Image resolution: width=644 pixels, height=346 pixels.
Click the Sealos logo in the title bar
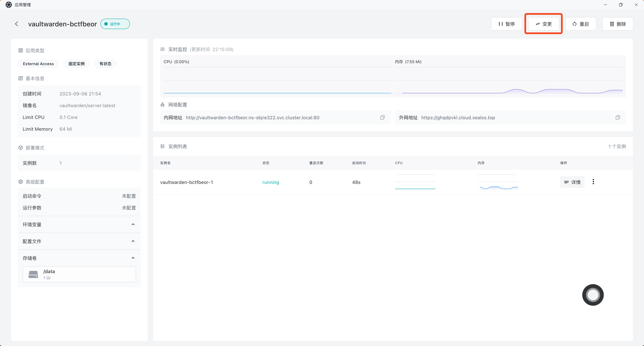pos(9,5)
